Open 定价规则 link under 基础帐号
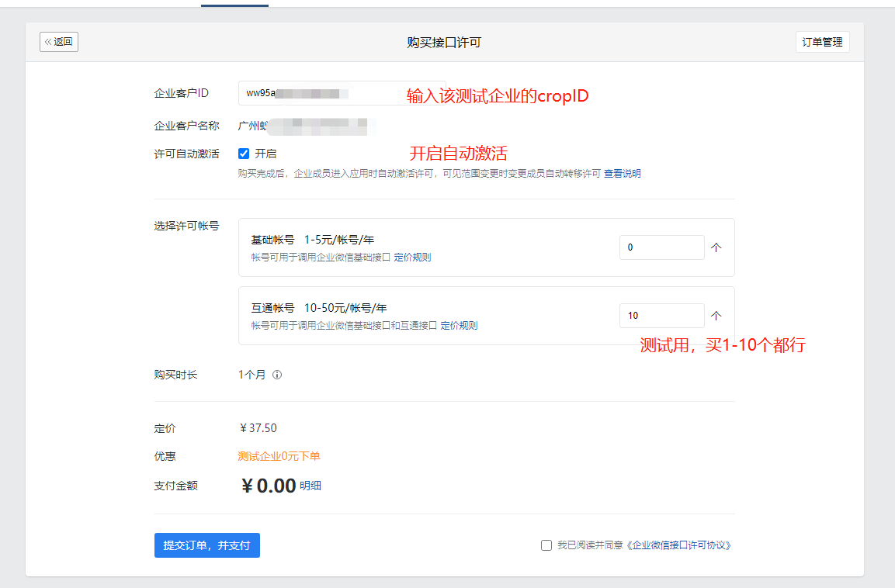The width and height of the screenshot is (895, 588). (412, 258)
